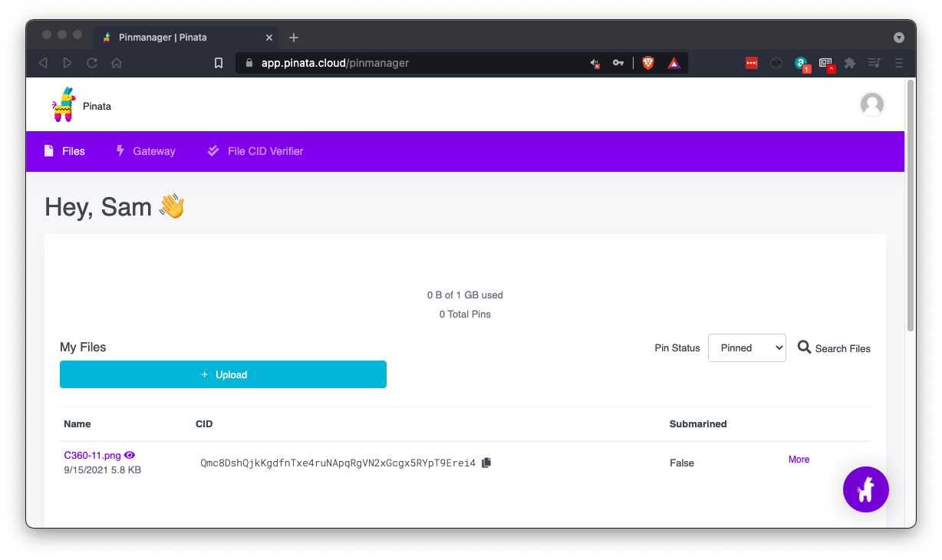Click the dark round extension icon

(776, 63)
